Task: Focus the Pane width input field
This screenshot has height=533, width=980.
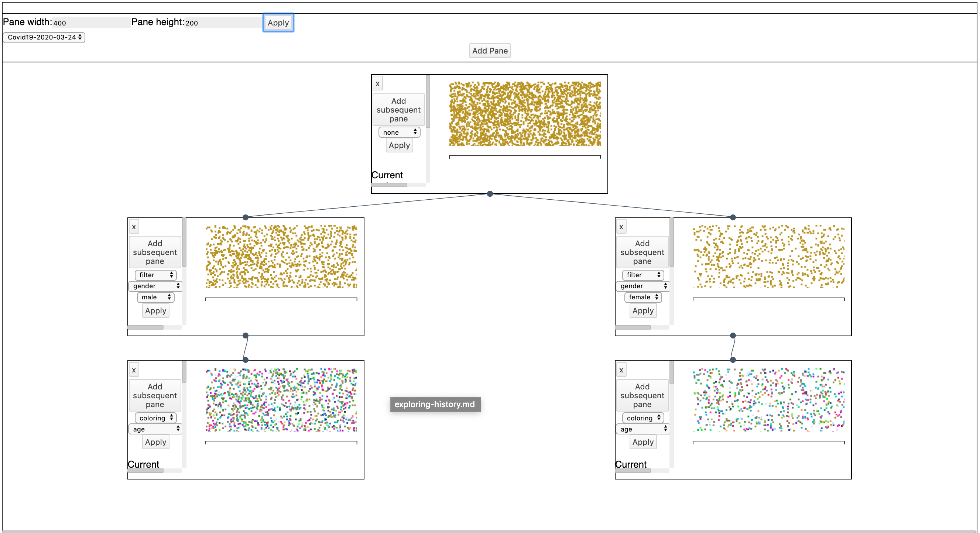Action: click(x=91, y=23)
